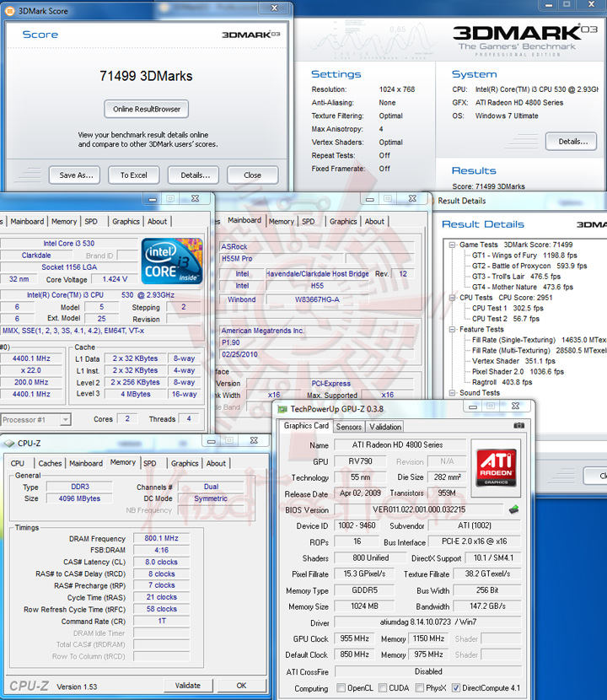Screen dimensions: 607x700
Task: Open Graphics tab in CPU-Z mainboard window
Action: pos(343,222)
